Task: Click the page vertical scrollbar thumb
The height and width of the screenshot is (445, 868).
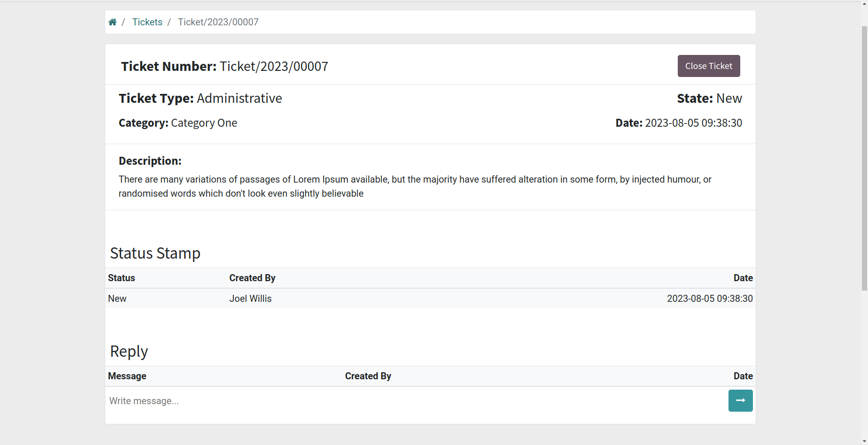Action: coord(864,158)
